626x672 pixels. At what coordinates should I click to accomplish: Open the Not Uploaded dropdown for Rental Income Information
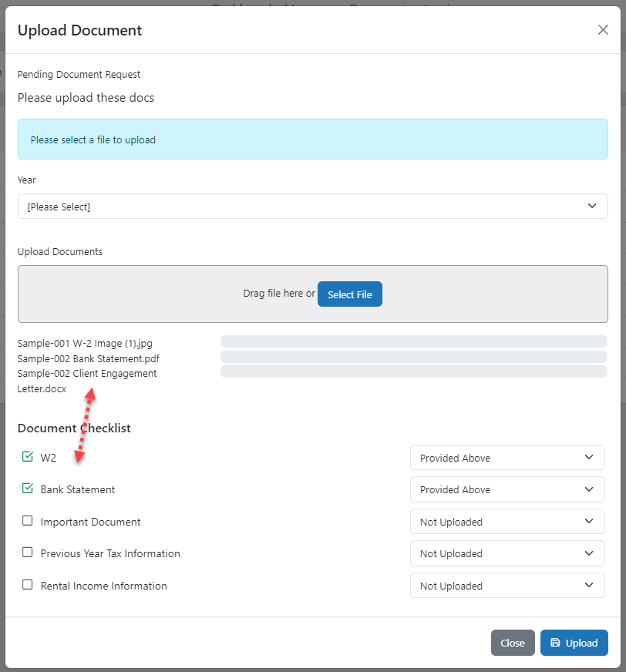pyautogui.click(x=507, y=585)
